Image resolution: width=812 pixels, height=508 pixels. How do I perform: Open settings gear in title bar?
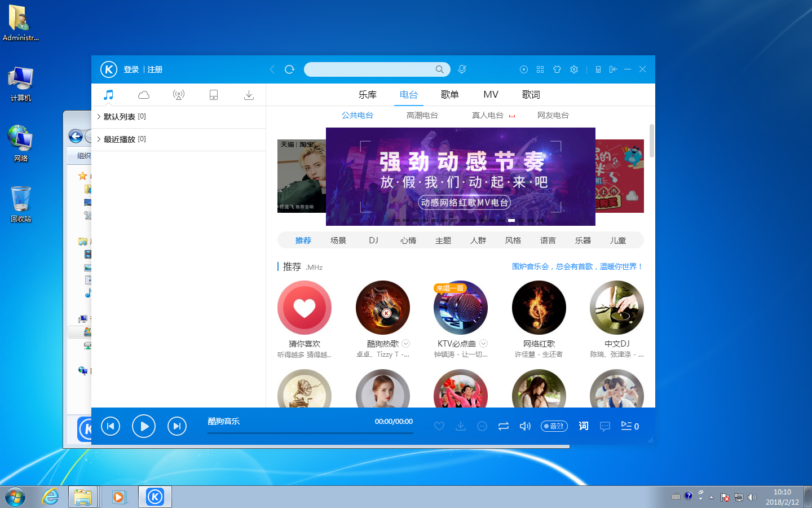click(574, 69)
